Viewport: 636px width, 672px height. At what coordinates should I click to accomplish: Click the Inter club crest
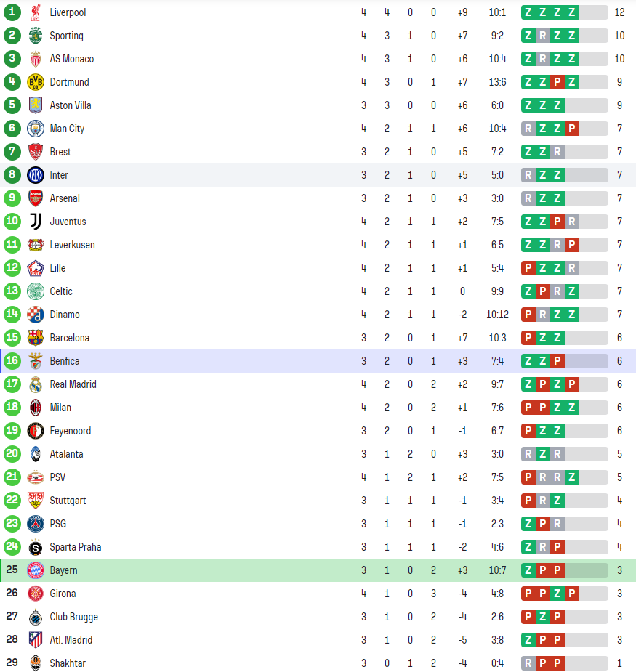click(x=36, y=175)
